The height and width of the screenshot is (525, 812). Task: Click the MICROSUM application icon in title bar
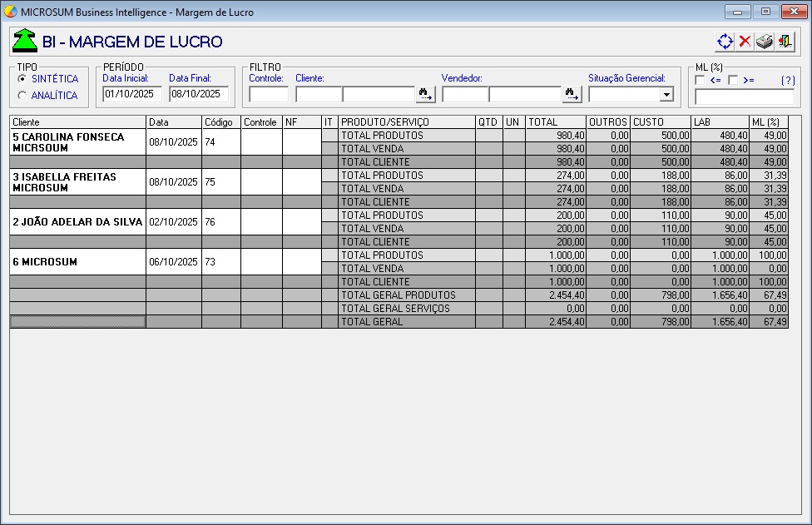coord(10,11)
